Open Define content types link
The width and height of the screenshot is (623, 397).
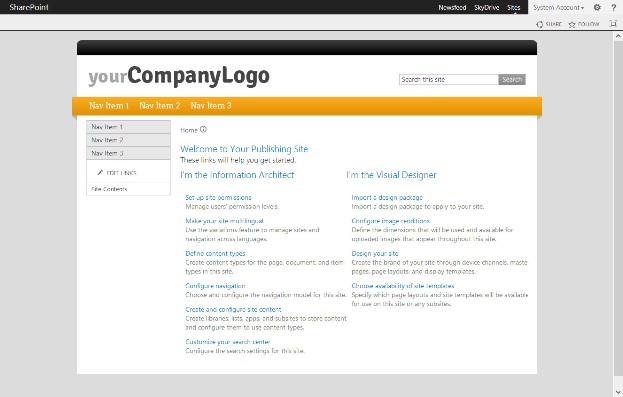pyautogui.click(x=215, y=254)
